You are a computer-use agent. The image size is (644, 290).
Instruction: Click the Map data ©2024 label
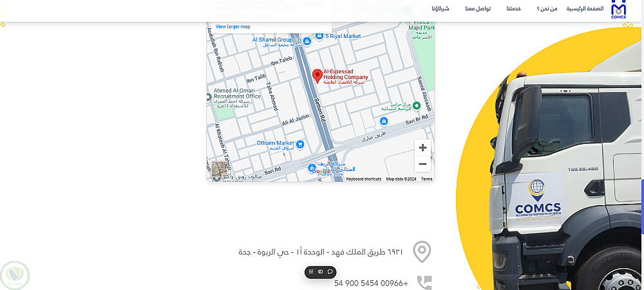[401, 179]
